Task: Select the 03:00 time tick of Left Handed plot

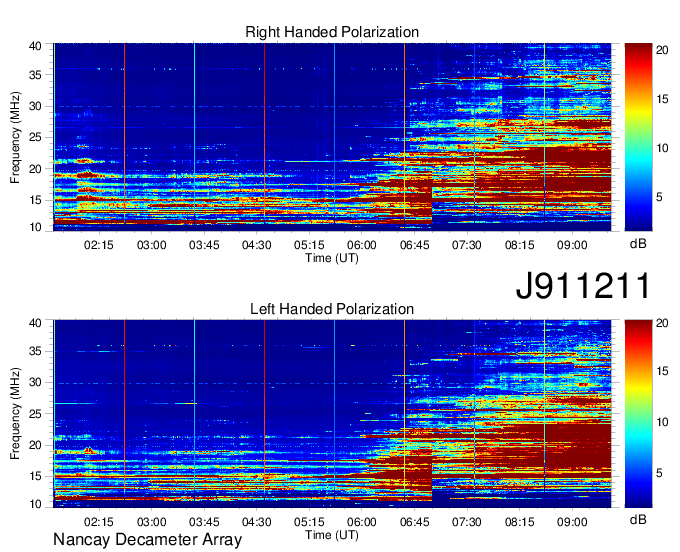Action: [151, 522]
